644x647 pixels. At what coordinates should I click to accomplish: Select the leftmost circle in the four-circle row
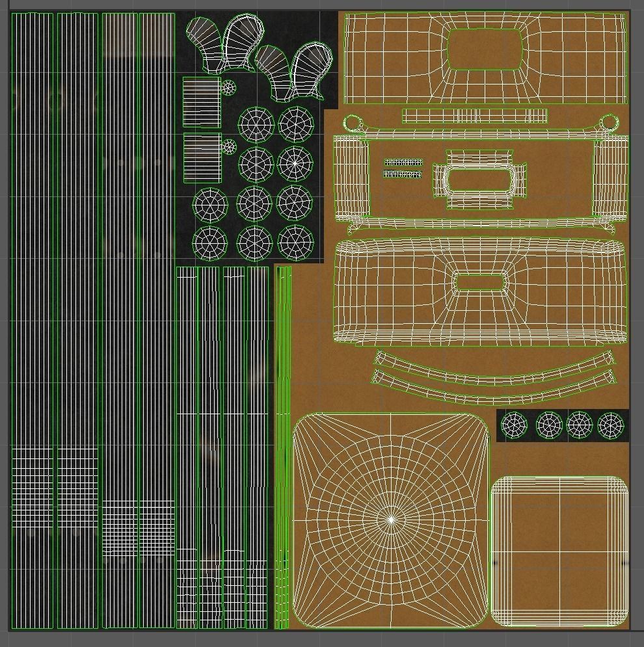coord(514,425)
